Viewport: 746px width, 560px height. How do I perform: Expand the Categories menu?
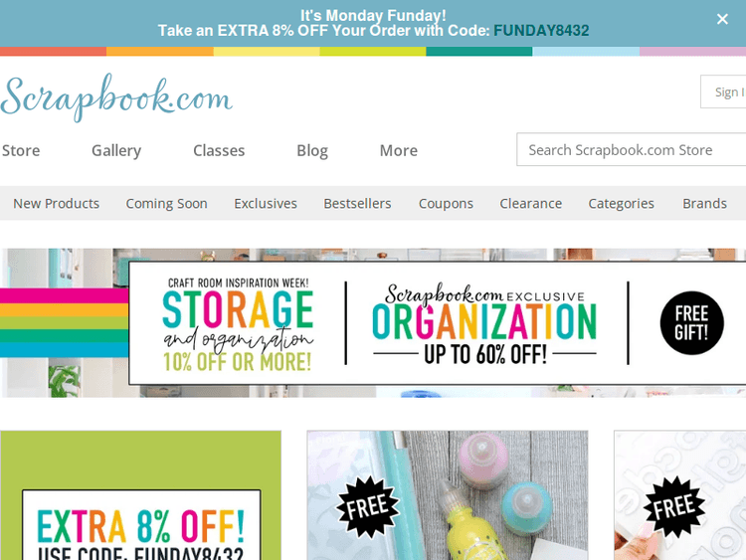click(x=621, y=203)
